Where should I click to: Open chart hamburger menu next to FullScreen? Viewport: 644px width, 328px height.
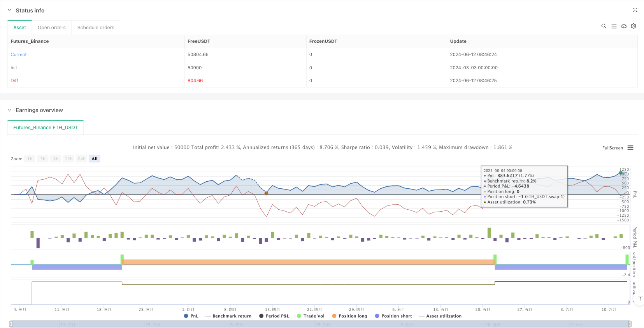pyautogui.click(x=630, y=148)
